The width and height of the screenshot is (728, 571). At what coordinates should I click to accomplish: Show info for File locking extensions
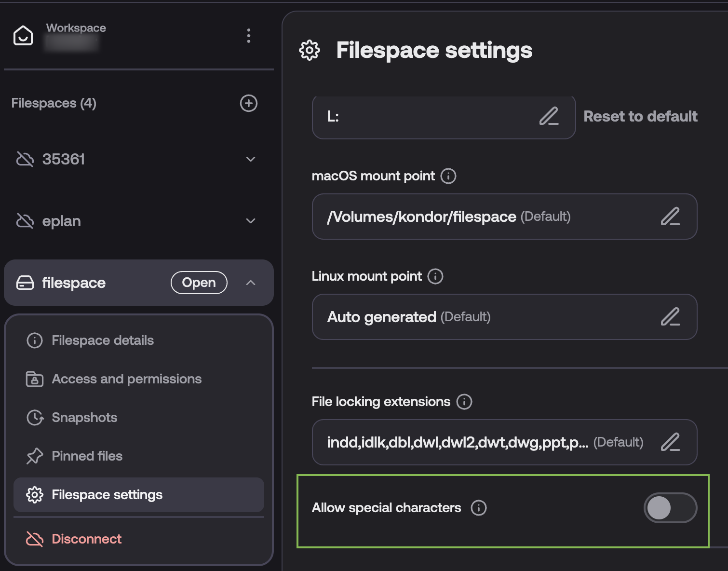[464, 402]
